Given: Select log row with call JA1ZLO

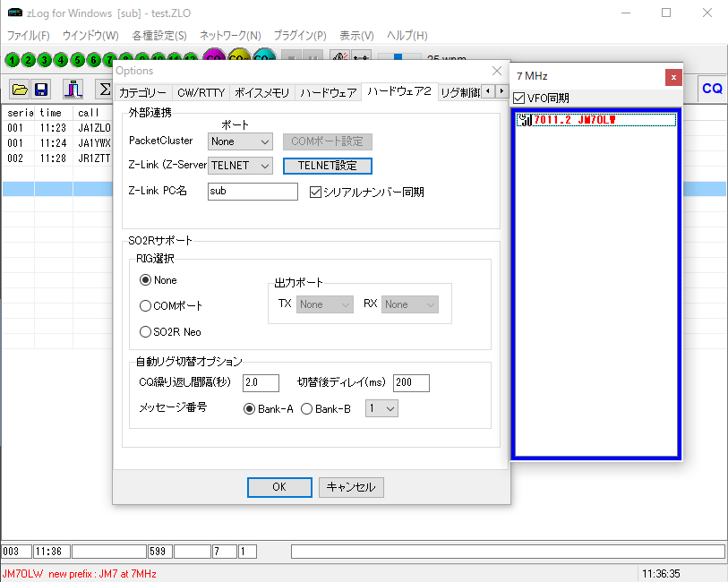Looking at the screenshot, I should [x=58, y=128].
